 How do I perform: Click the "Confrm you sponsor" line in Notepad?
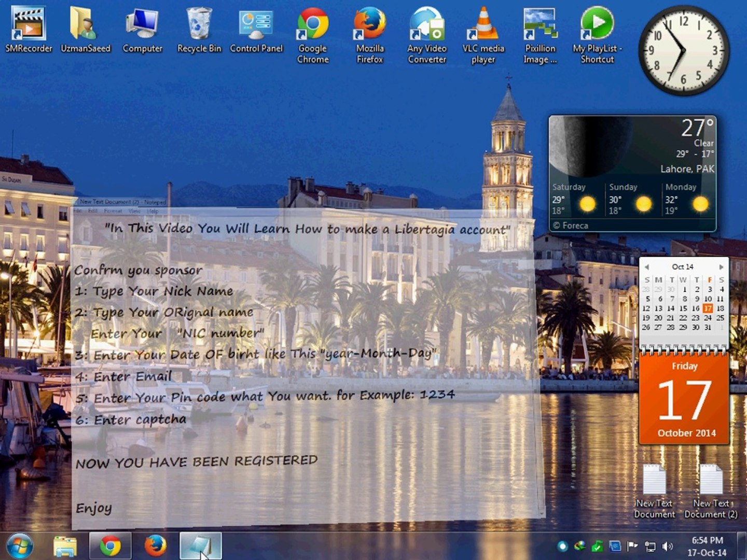[x=138, y=270]
